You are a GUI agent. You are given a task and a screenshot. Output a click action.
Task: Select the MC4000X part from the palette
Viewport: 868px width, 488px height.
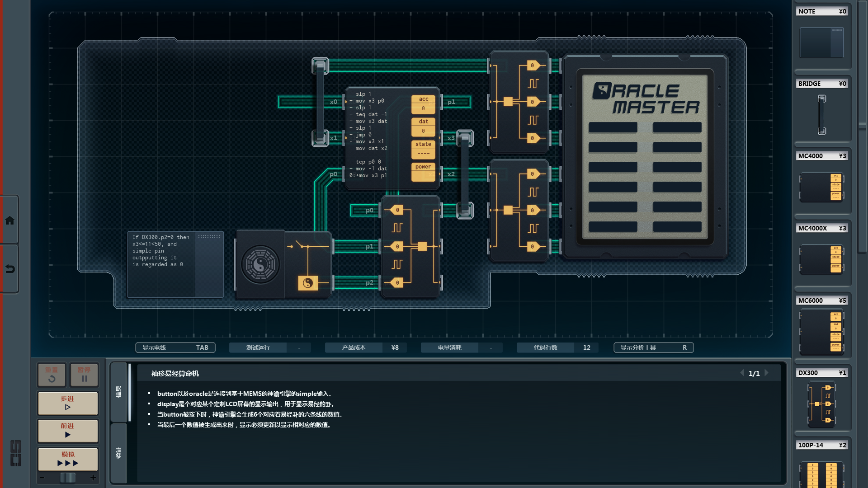[821, 259]
